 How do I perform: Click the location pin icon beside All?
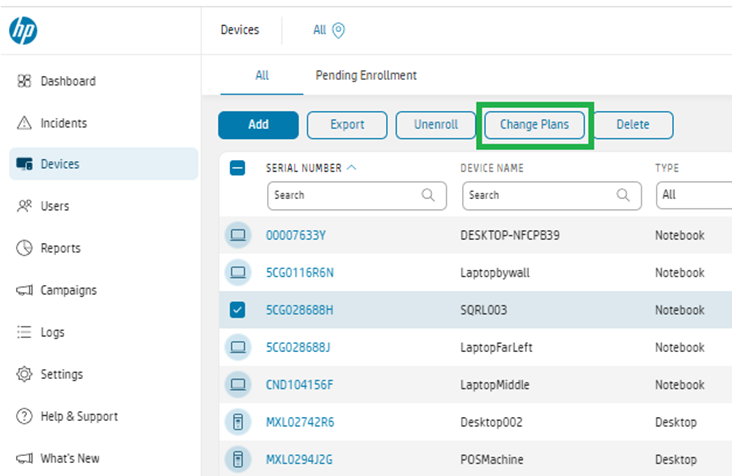coord(338,31)
